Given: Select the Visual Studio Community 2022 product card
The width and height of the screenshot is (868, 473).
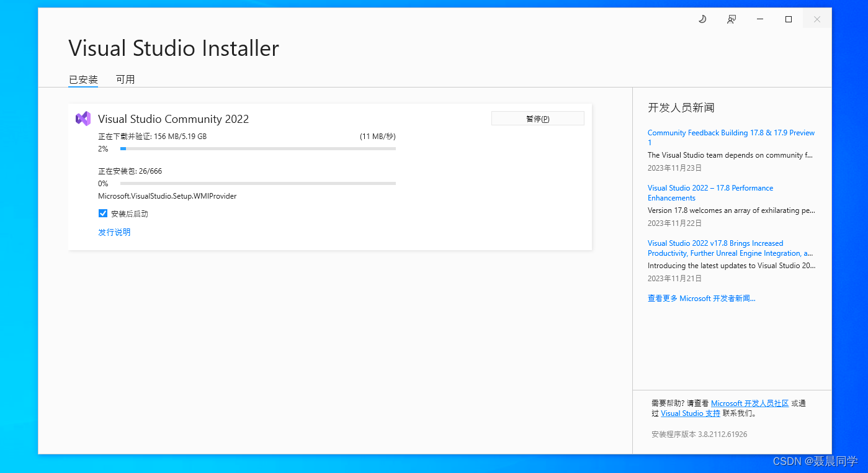Looking at the screenshot, I should click(x=329, y=176).
